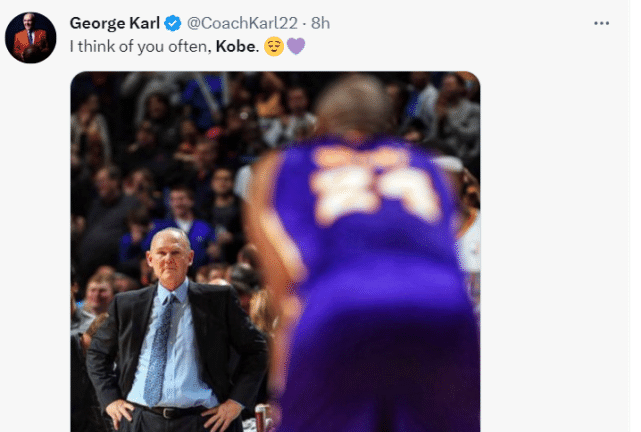This screenshot has width=641, height=432.
Task: Open the tweet's three-dot more menu
Action: (601, 23)
